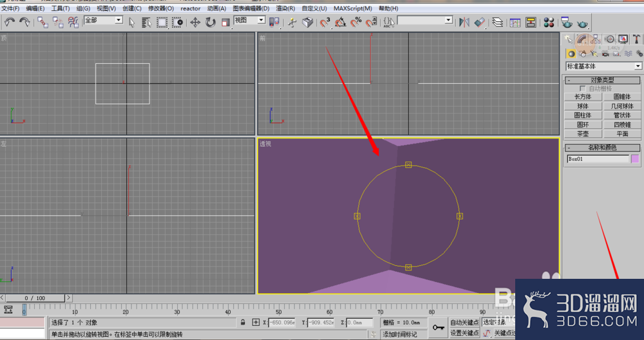Click the 球体 sphere button
Image resolution: width=644 pixels, height=340 pixels.
[x=583, y=106]
